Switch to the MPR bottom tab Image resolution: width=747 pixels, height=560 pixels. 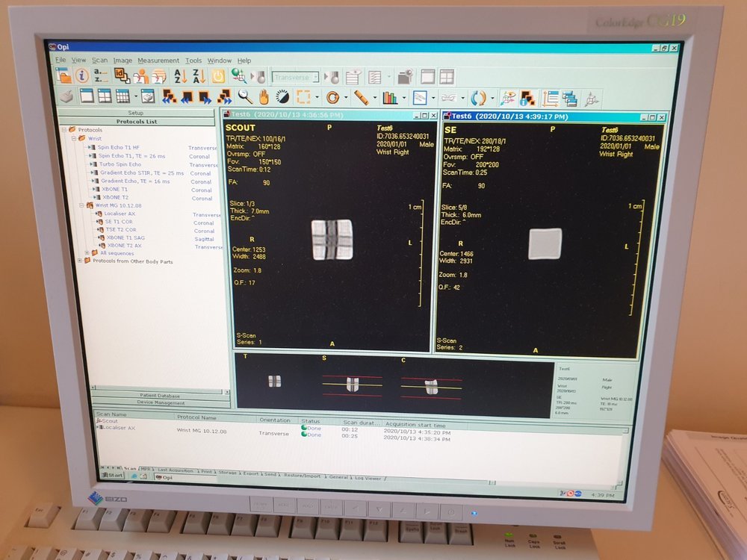tap(146, 469)
